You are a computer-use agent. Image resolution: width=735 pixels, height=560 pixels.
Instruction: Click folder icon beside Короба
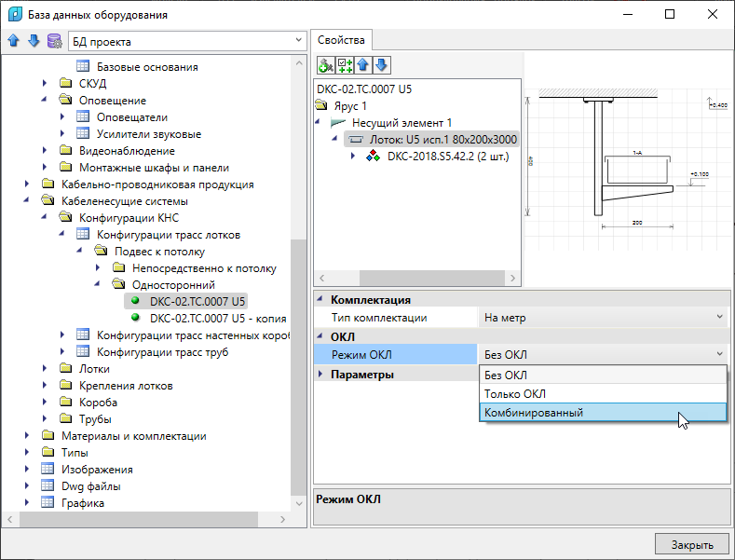pos(65,402)
